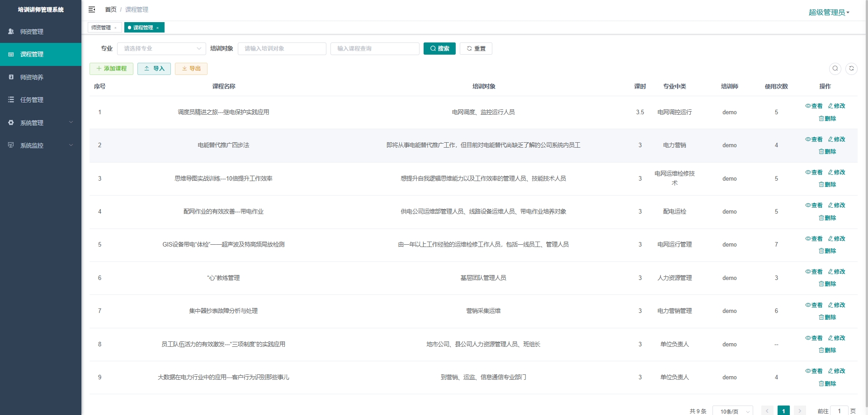Edit the 配网作业的有效改善 course

pyautogui.click(x=836, y=205)
